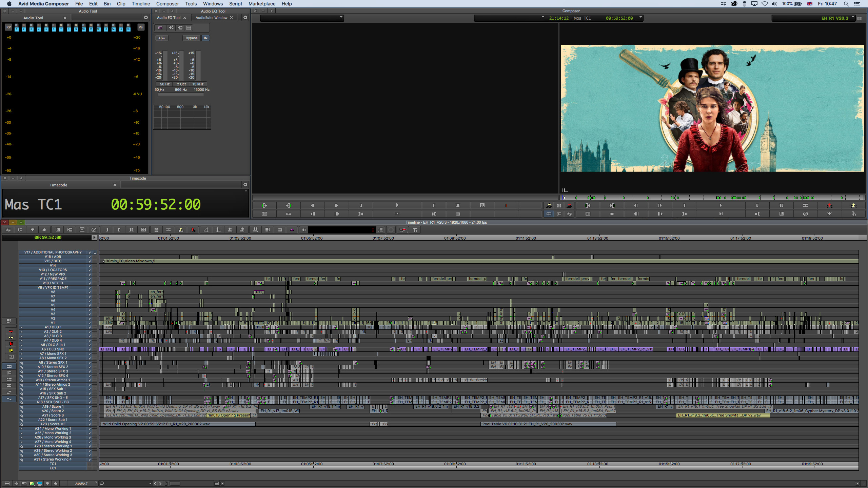Image resolution: width=868 pixels, height=488 pixels.
Task: Open Audio Tool panel fast menu dropdown
Action: click(x=146, y=18)
